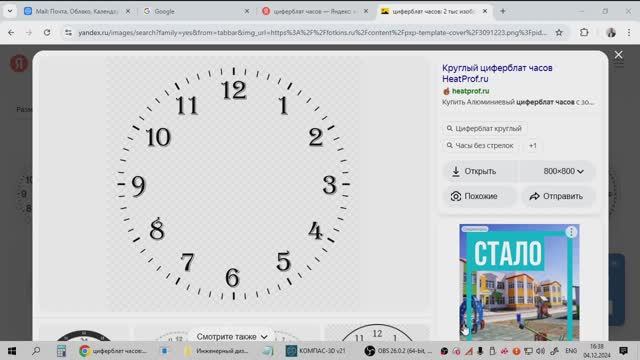
Task: Reload the current page
Action: [47, 33]
